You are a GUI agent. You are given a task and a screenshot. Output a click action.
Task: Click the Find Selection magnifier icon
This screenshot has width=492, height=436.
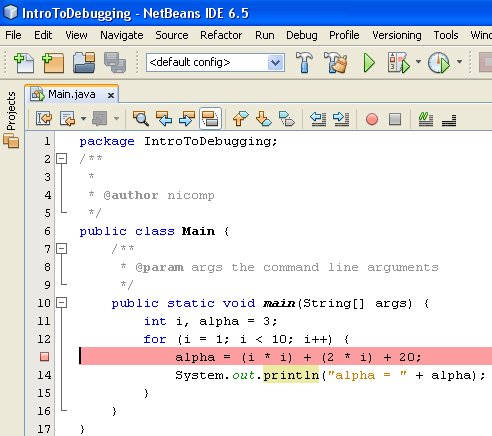141,118
